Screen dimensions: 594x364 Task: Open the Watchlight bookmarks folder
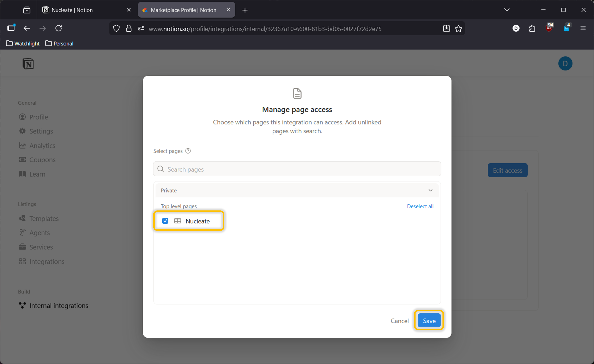point(23,44)
